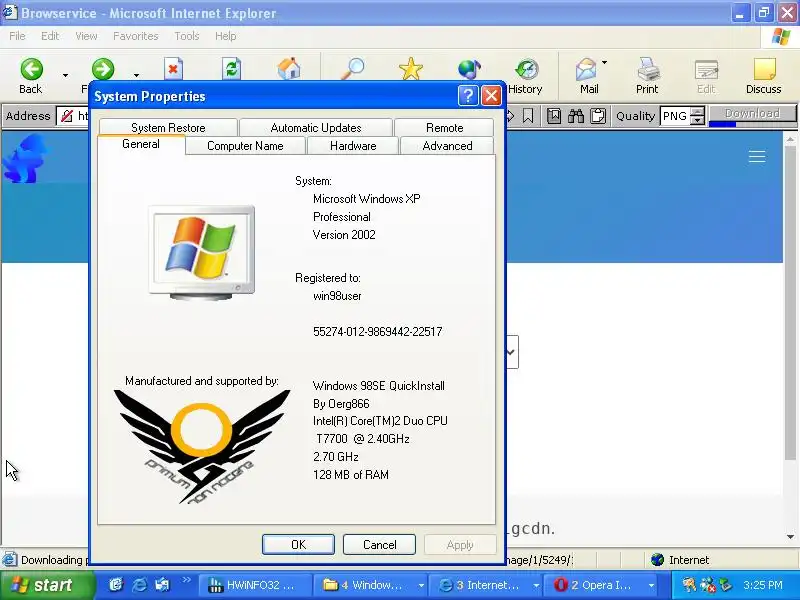Viewport: 800px width, 600px height.
Task: Open the hamburger menu on the web page
Action: pos(757,156)
